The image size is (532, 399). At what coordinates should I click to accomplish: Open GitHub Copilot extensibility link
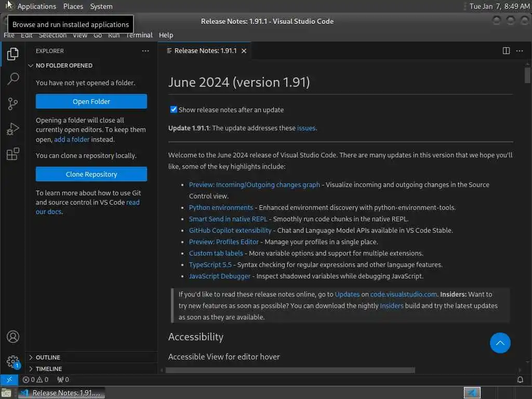pyautogui.click(x=230, y=230)
